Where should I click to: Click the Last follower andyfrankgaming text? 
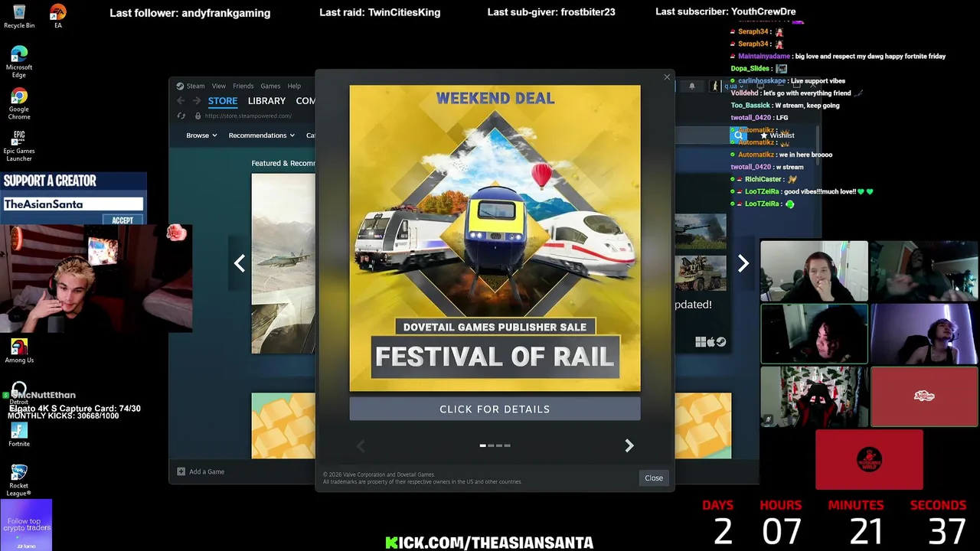click(x=190, y=12)
